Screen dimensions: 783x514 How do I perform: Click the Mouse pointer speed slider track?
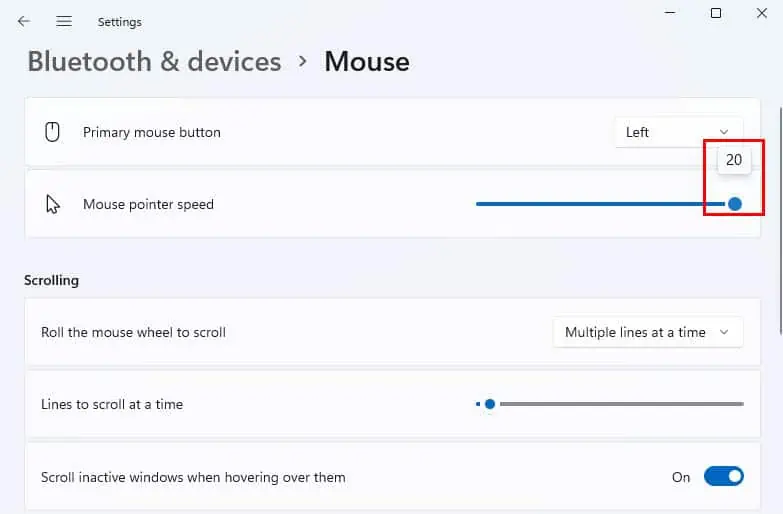point(600,204)
